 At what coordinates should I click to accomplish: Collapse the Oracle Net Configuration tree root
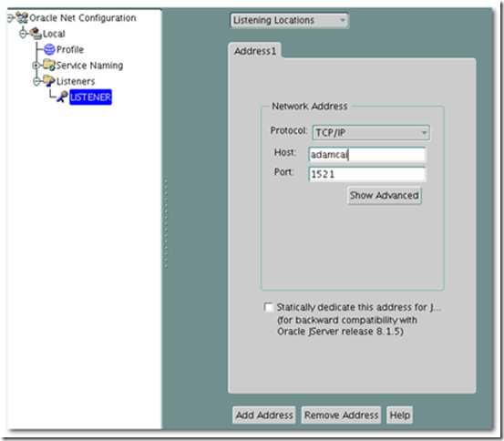10,17
